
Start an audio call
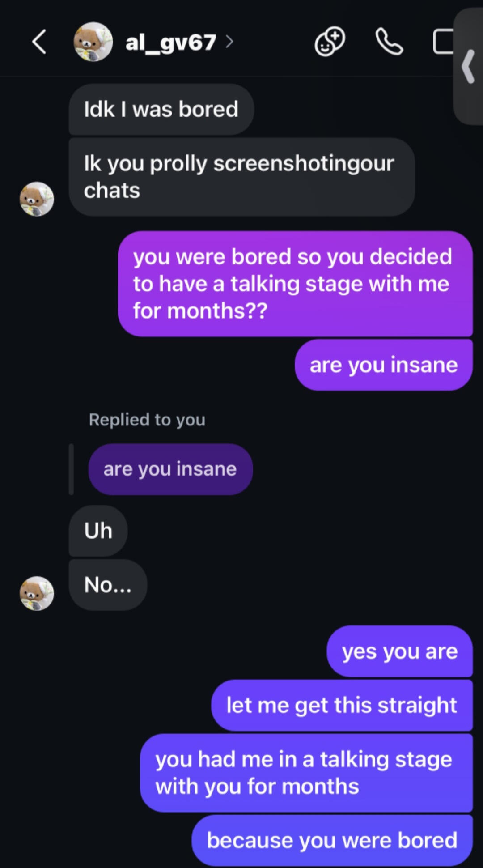(389, 42)
